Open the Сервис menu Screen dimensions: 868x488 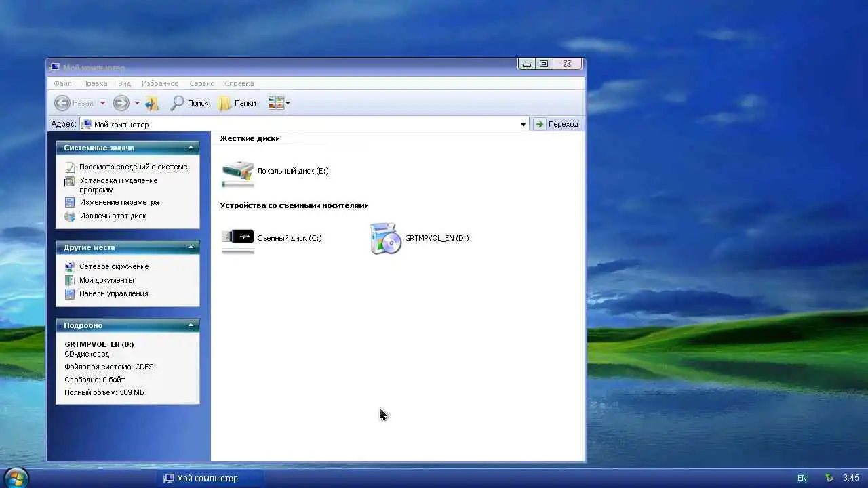pos(201,83)
